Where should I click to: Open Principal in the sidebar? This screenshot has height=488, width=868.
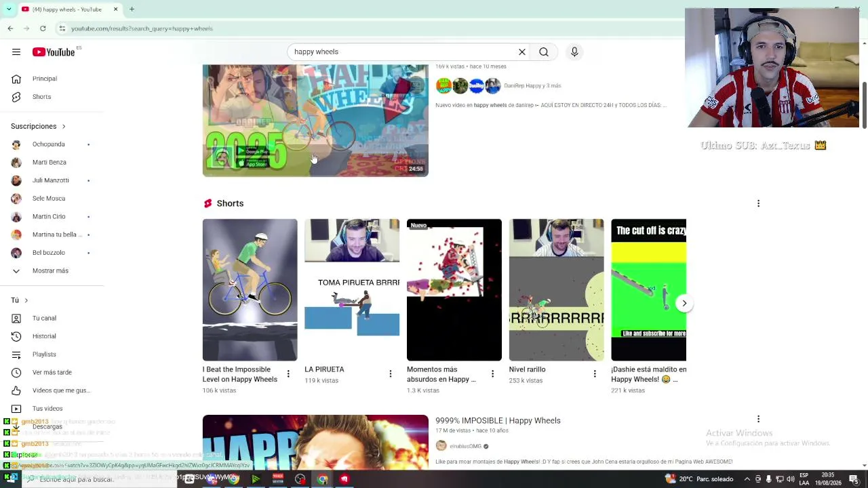45,79
